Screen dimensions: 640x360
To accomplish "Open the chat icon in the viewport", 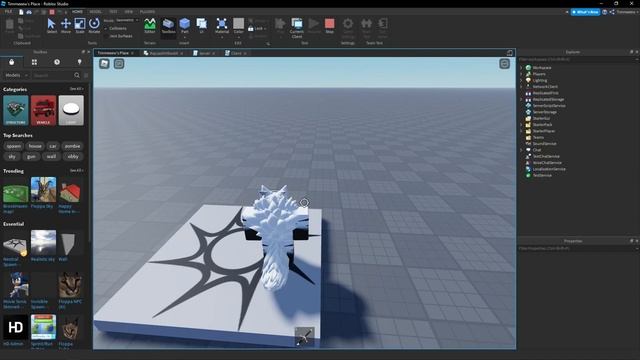I will pos(119,64).
